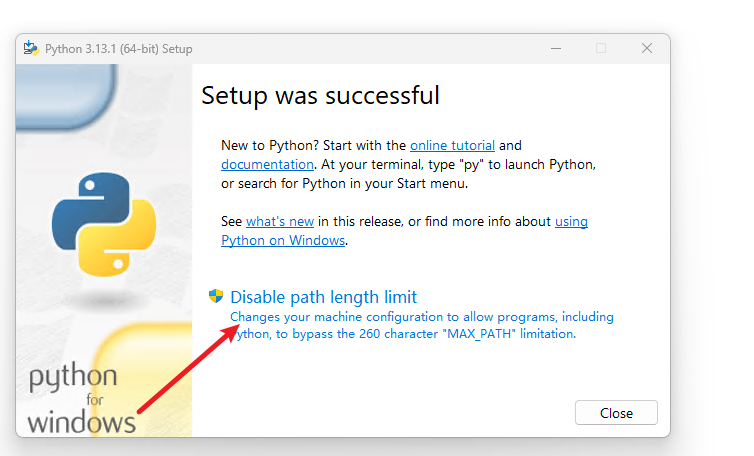Click Disable path length limit
This screenshot has width=754, height=456.
324,297
